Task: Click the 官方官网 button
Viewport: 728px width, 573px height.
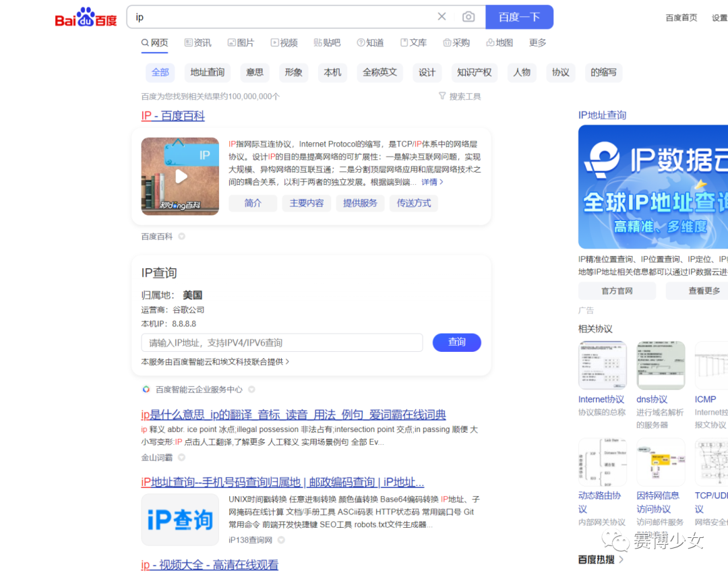Action: click(x=617, y=291)
